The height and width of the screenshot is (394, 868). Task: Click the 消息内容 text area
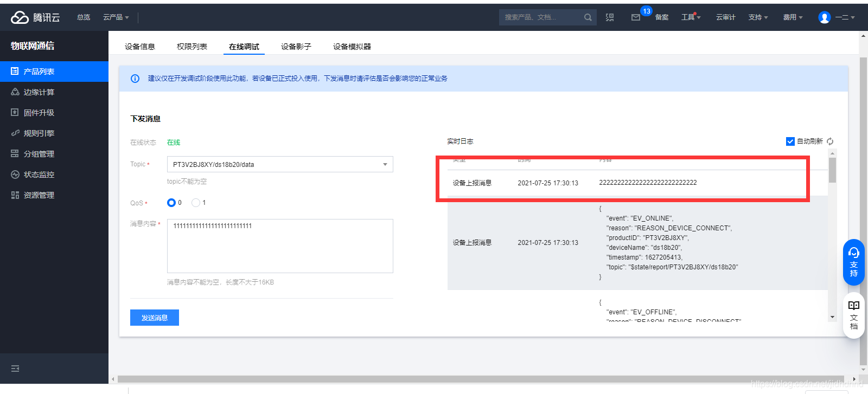(280, 246)
